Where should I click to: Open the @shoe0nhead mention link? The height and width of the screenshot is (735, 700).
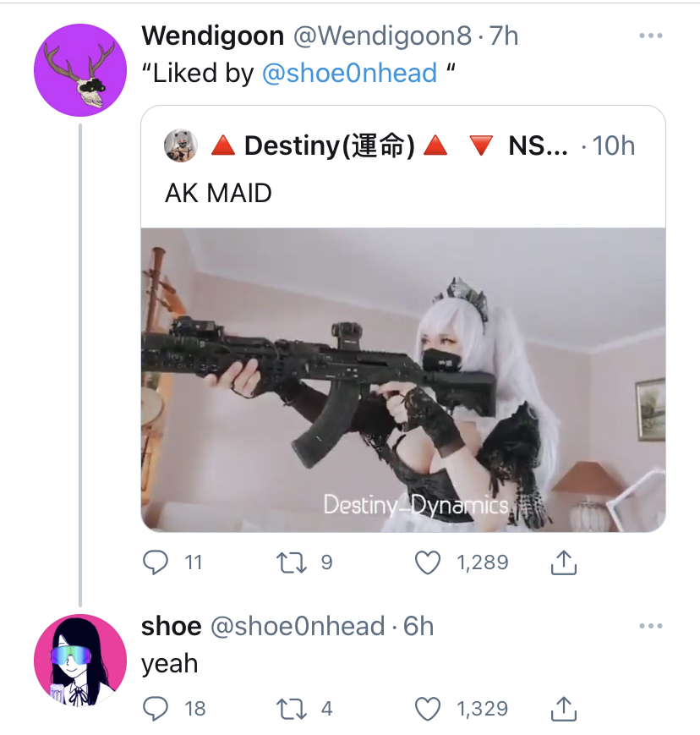pyautogui.click(x=349, y=73)
